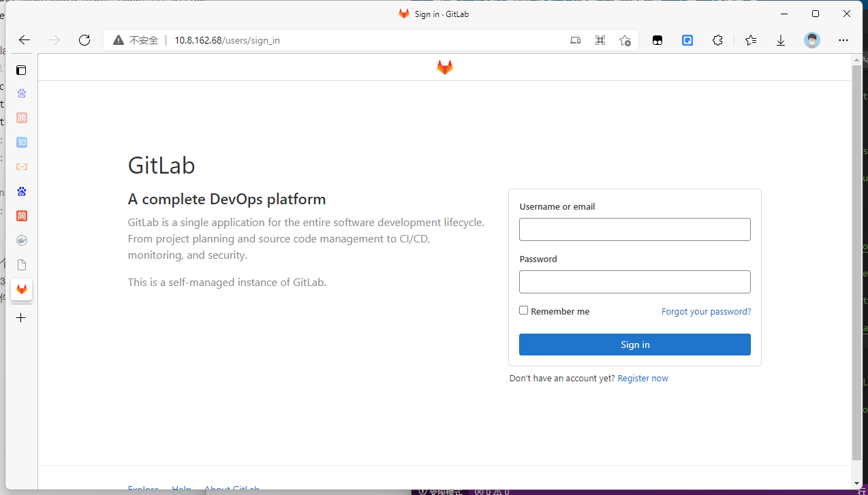
Task: Open the dark blue Baidu paw tab
Action: 22,191
